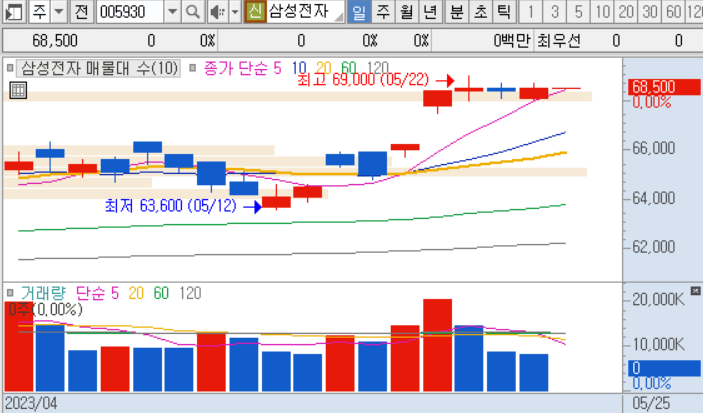Click the speaker sound alert icon
703x413 pixels.
(217, 12)
